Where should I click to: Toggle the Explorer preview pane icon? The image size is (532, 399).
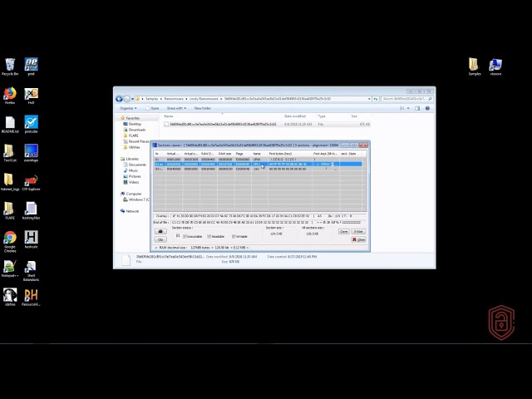click(417, 108)
